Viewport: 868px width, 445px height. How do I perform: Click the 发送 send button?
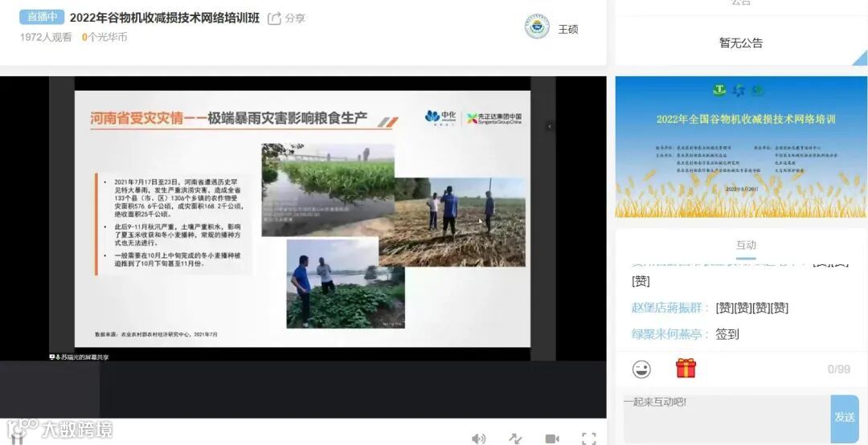pos(844,418)
